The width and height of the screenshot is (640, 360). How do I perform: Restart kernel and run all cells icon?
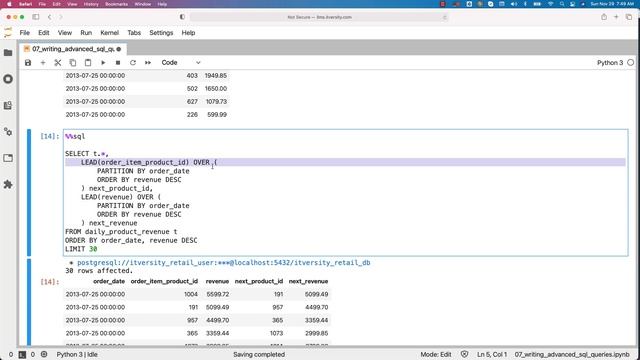pos(148,62)
